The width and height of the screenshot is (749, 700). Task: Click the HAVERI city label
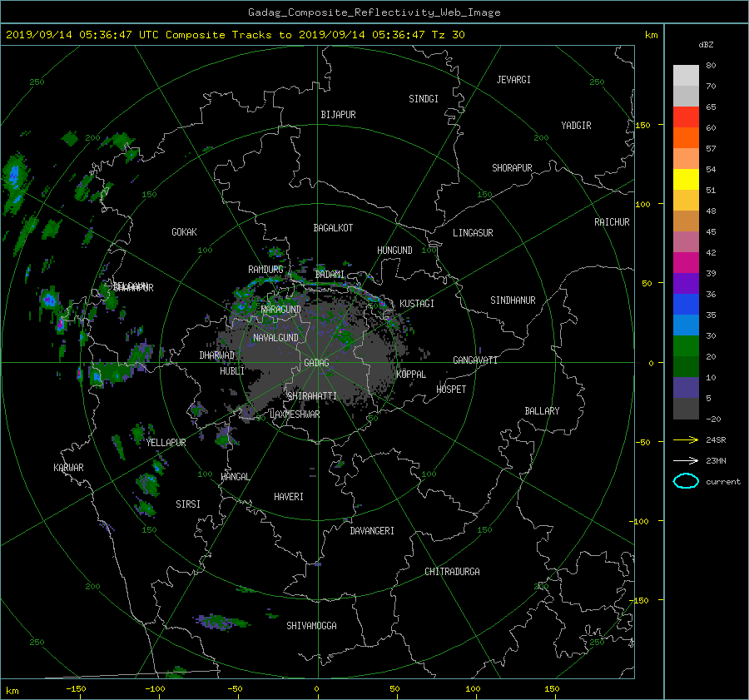coord(289,497)
